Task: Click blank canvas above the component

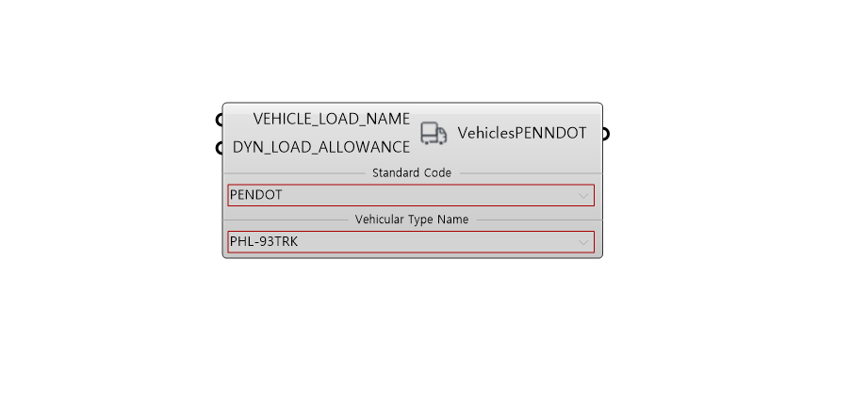Action: 413,50
